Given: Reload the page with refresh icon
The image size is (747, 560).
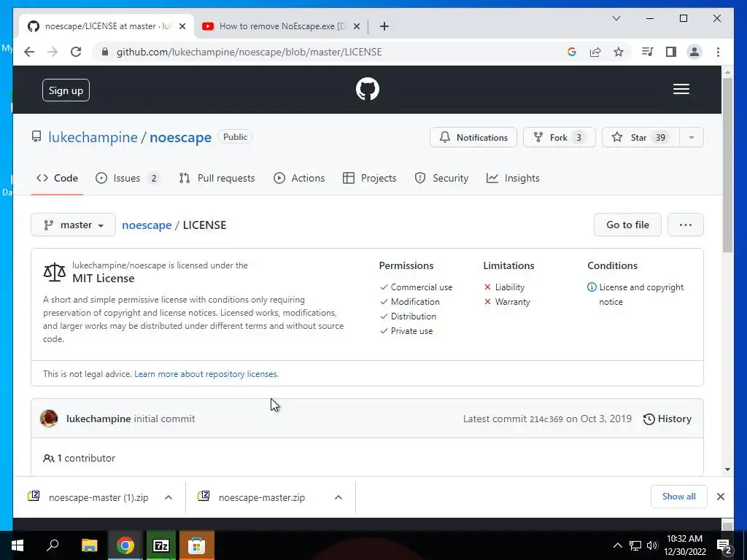Looking at the screenshot, I should [76, 52].
